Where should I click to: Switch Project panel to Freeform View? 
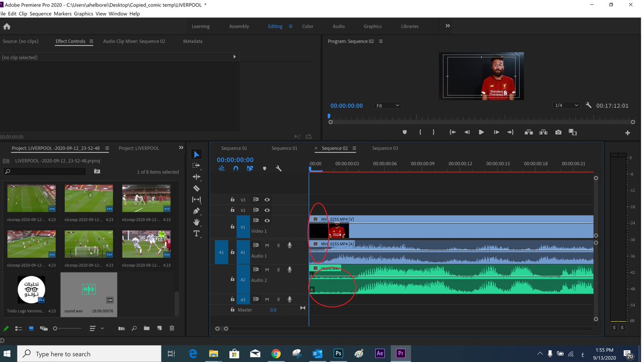coord(43,328)
